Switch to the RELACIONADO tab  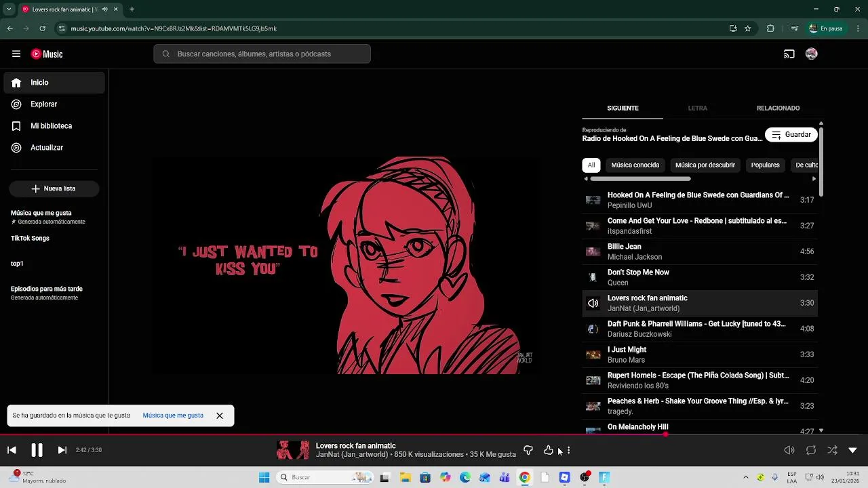(x=778, y=108)
